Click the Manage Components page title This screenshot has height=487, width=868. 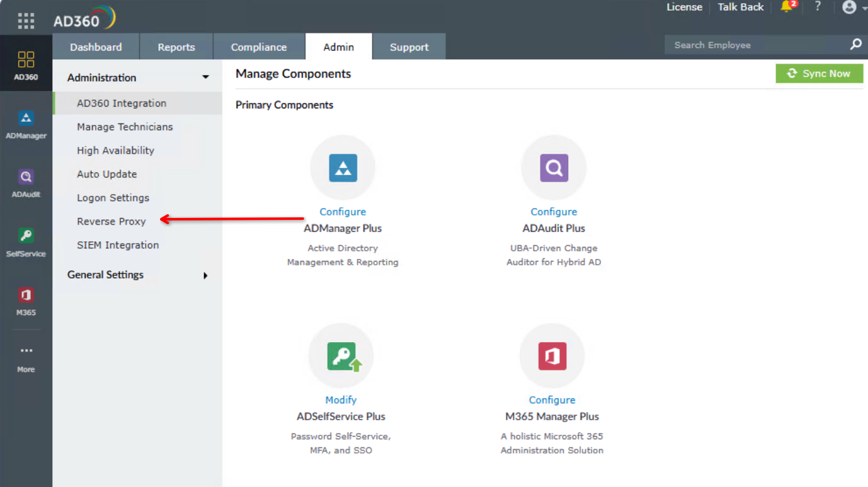point(293,74)
